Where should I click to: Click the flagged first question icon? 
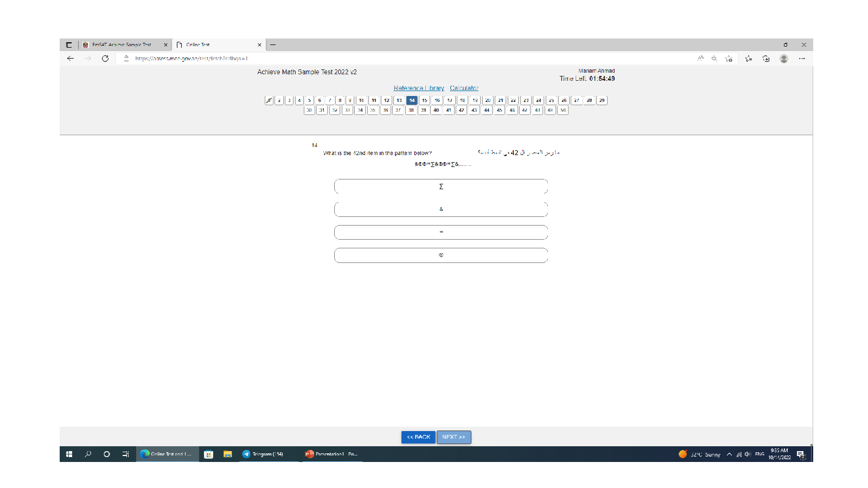(x=269, y=100)
